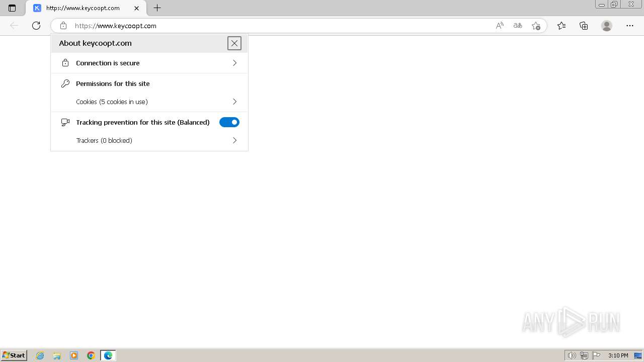644x362 pixels.
Task: Open Settings and more menu
Action: [x=630, y=26]
